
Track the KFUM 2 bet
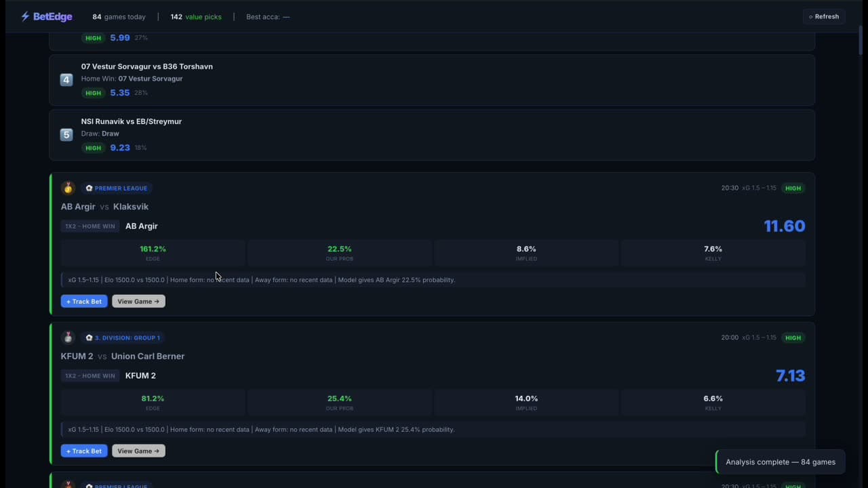84,451
